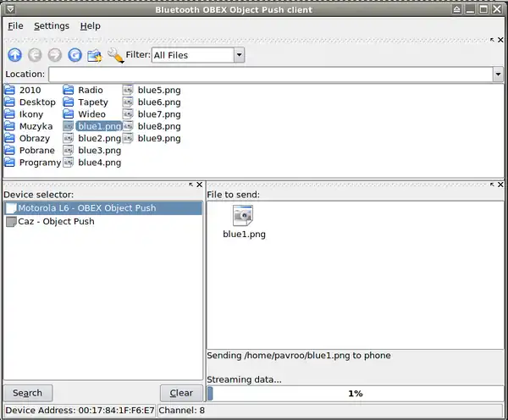Open the Help menu
The width and height of the screenshot is (508, 420).
(90, 26)
